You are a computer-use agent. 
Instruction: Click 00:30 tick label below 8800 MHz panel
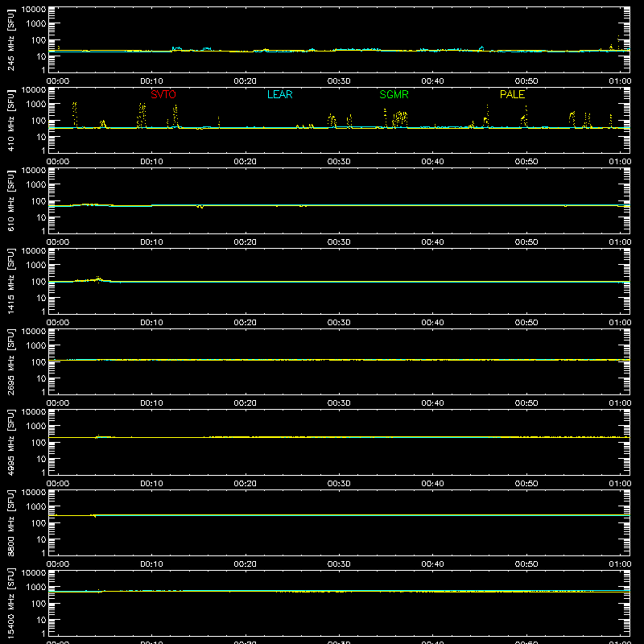(x=339, y=564)
